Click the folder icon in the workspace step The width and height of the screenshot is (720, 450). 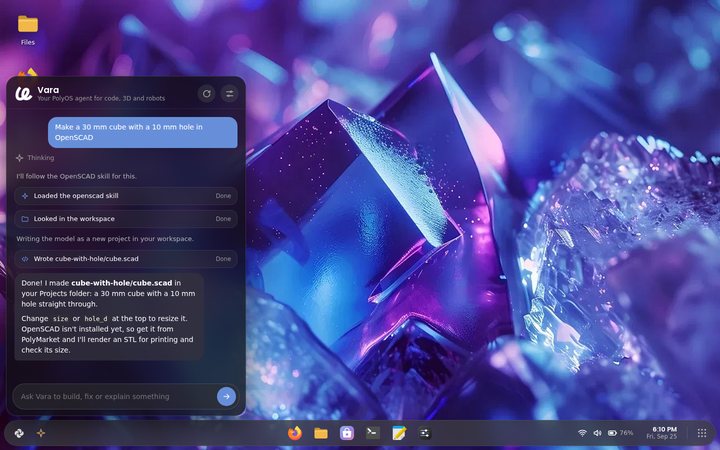click(25, 219)
